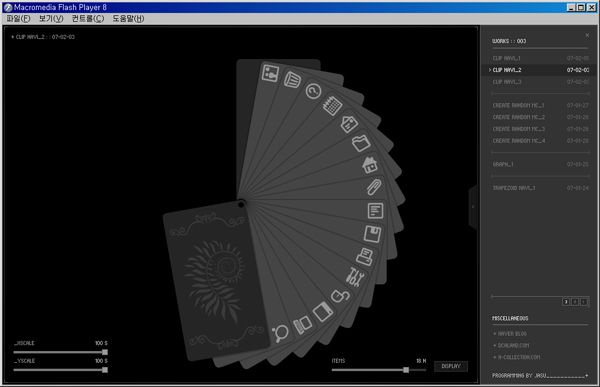This screenshot has height=387, width=600.
Task: Open the second Miscellaneous link
Action: [511, 345]
